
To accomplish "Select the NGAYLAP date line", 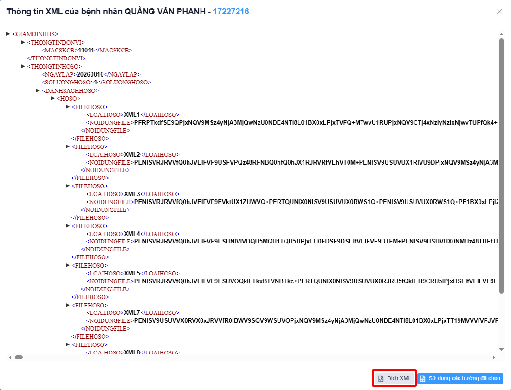I will click(x=91, y=74).
